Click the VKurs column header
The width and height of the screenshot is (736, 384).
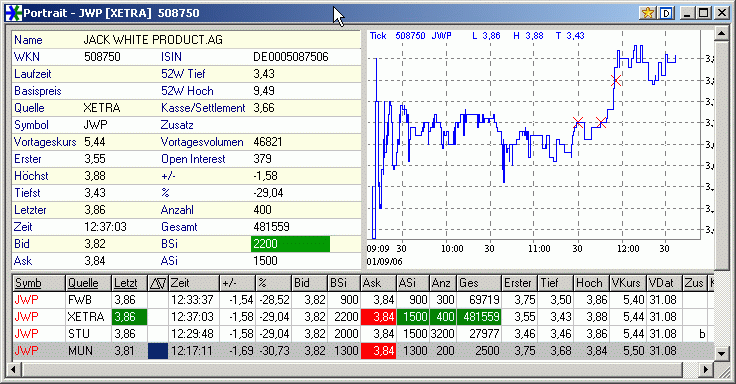coord(628,283)
